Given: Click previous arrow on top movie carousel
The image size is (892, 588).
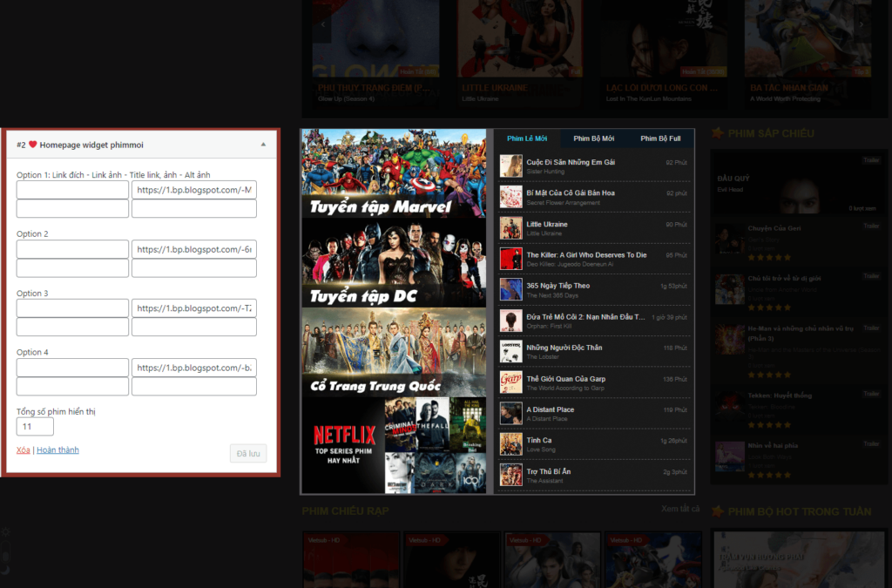Looking at the screenshot, I should pos(322,24).
